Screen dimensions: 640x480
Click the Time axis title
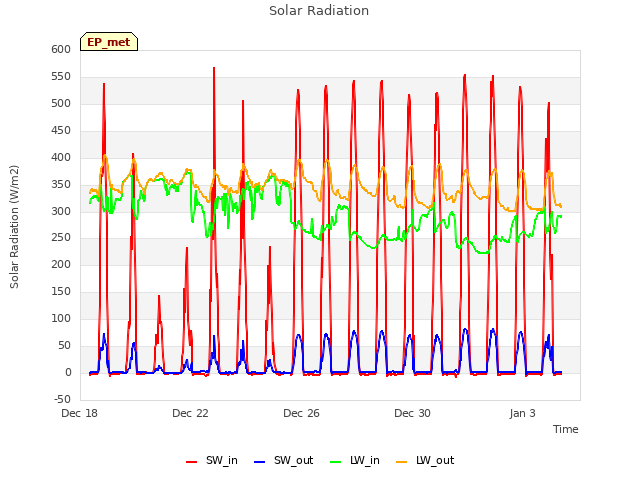(x=566, y=429)
